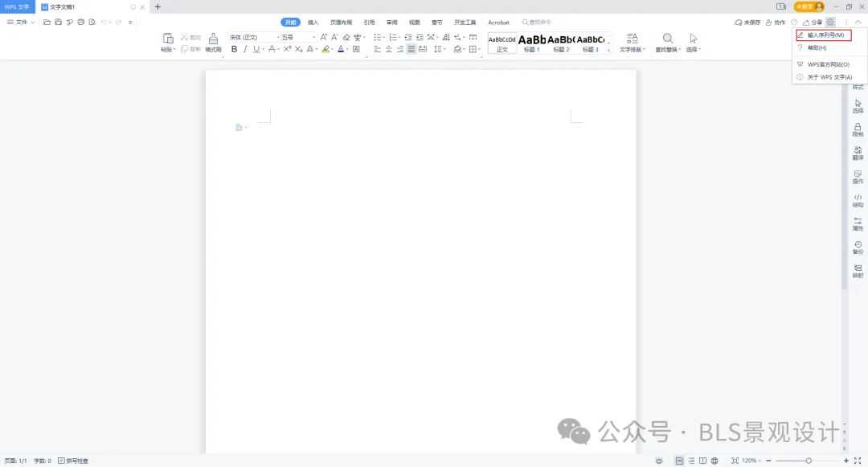
Task: Switch to the 引用 ribbon tab
Action: click(369, 23)
